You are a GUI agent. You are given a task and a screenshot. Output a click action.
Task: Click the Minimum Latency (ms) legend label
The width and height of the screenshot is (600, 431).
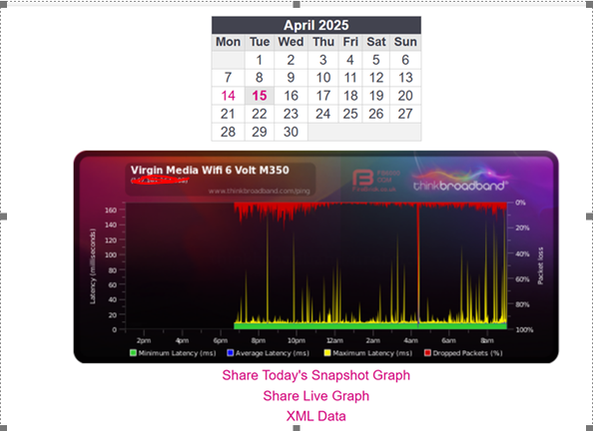coord(177,353)
